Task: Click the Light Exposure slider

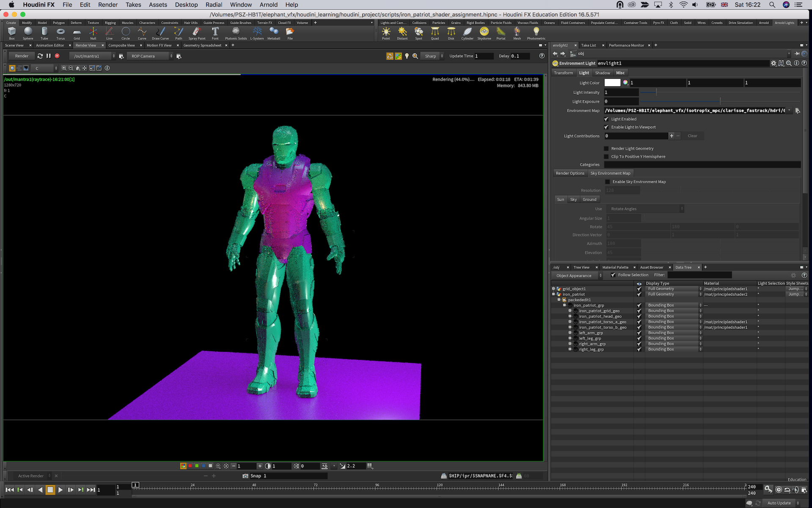Action: click(720, 102)
